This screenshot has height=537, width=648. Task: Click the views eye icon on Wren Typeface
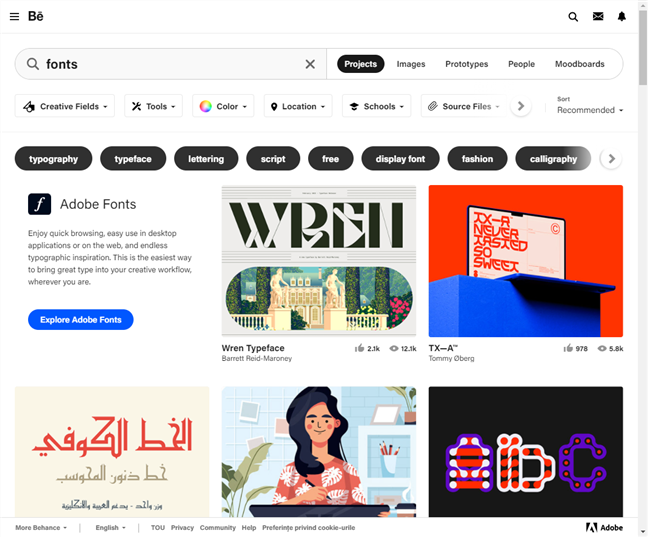click(x=394, y=348)
